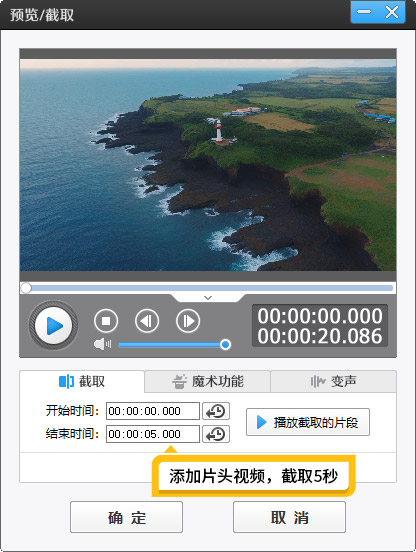Open the 魔术功能 tab

(x=208, y=381)
